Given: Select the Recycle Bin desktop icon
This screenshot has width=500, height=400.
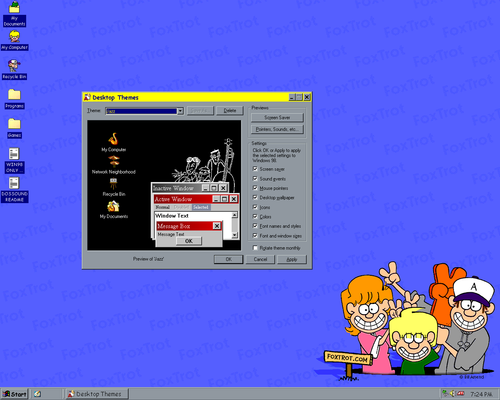Looking at the screenshot, I should pyautogui.click(x=14, y=69).
